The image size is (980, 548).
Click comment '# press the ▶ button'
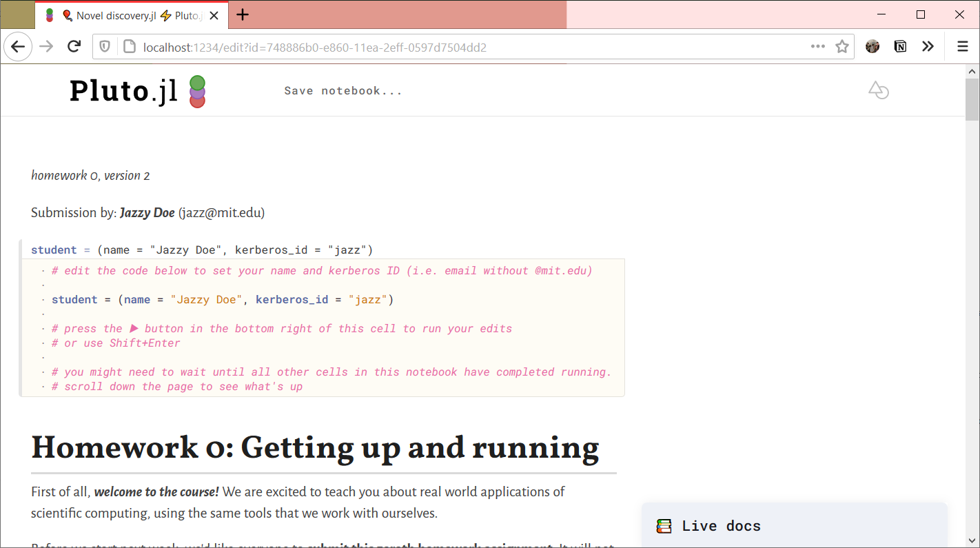pos(282,329)
